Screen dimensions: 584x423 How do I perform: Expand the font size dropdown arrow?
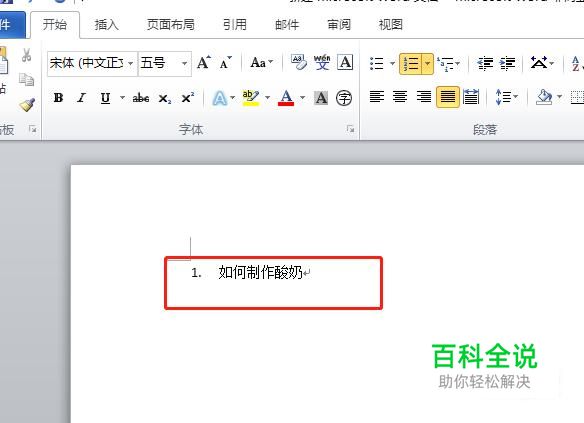pos(184,63)
